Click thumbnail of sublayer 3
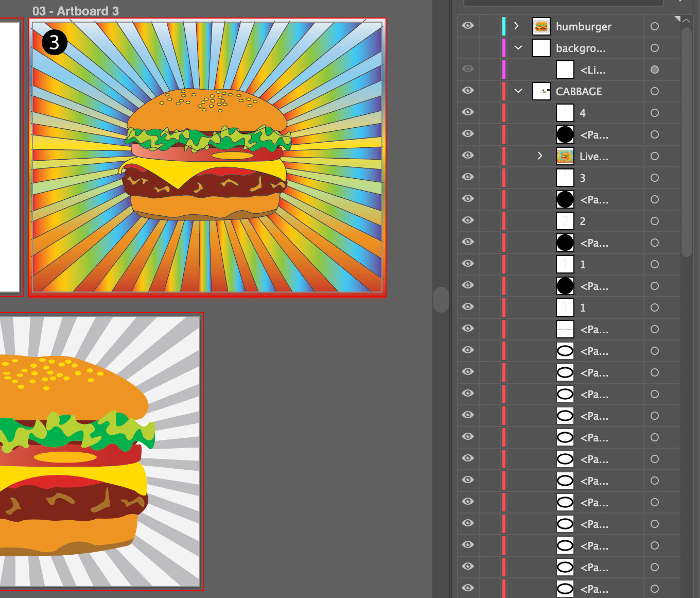 click(x=565, y=178)
